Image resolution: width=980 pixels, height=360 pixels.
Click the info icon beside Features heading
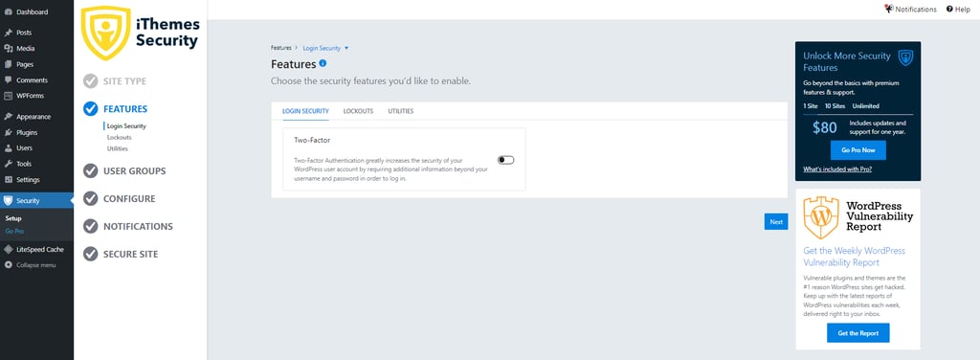pyautogui.click(x=323, y=63)
